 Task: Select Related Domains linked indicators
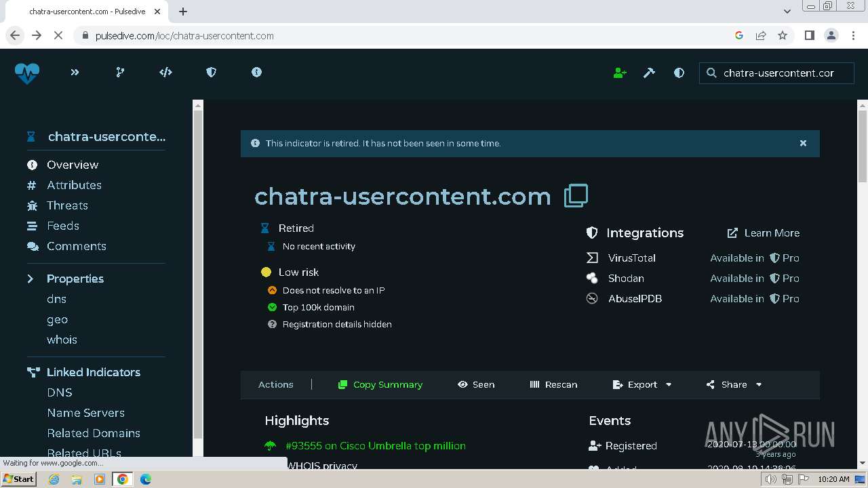coord(94,433)
